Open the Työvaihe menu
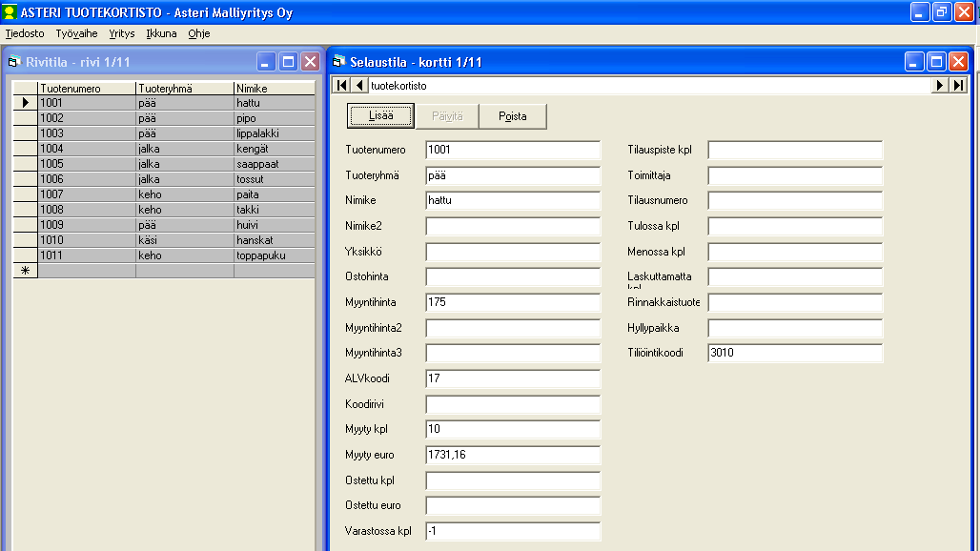 [x=76, y=33]
